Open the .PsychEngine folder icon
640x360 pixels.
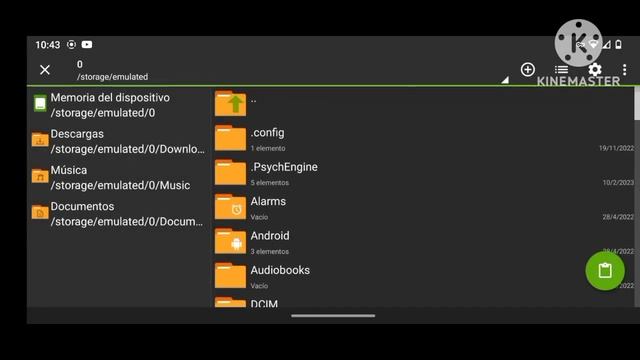pyautogui.click(x=230, y=172)
